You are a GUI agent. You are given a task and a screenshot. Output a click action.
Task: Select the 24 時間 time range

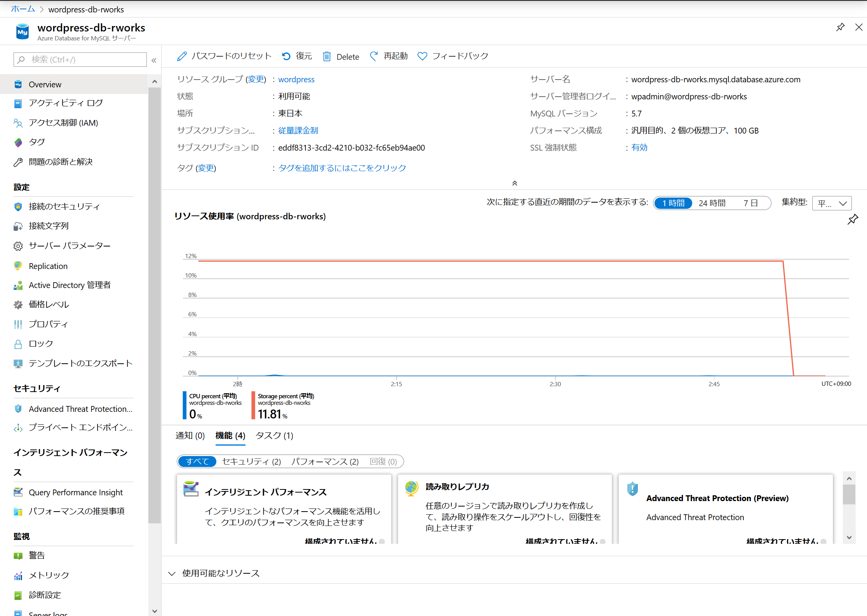[712, 203]
